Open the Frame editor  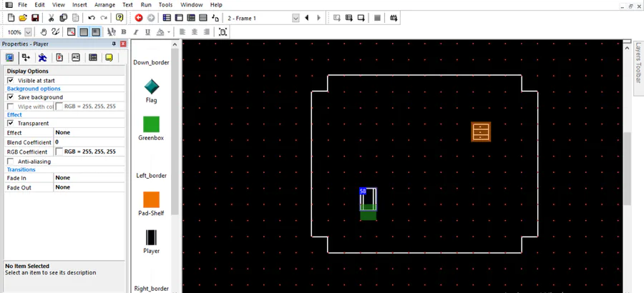[x=179, y=18]
